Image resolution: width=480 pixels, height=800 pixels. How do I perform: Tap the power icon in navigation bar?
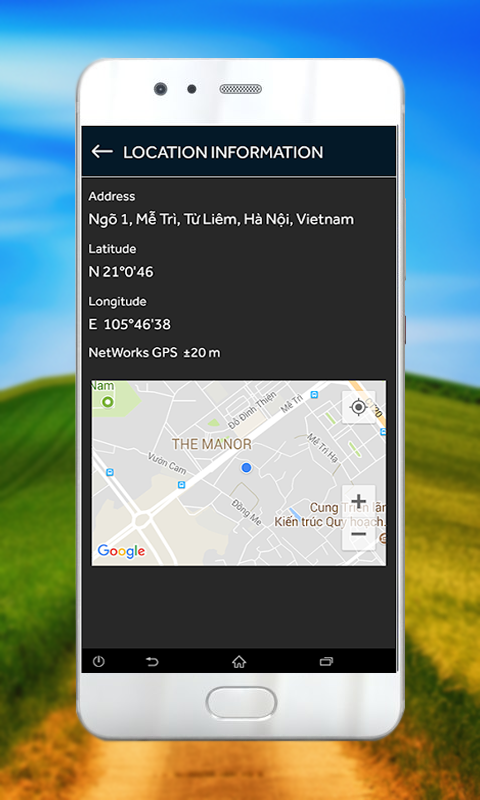coord(98,662)
